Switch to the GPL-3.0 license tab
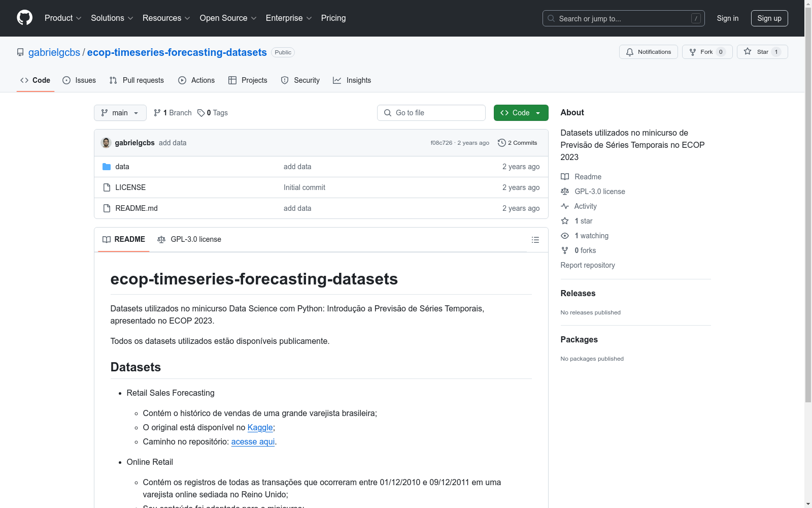 coord(189,239)
